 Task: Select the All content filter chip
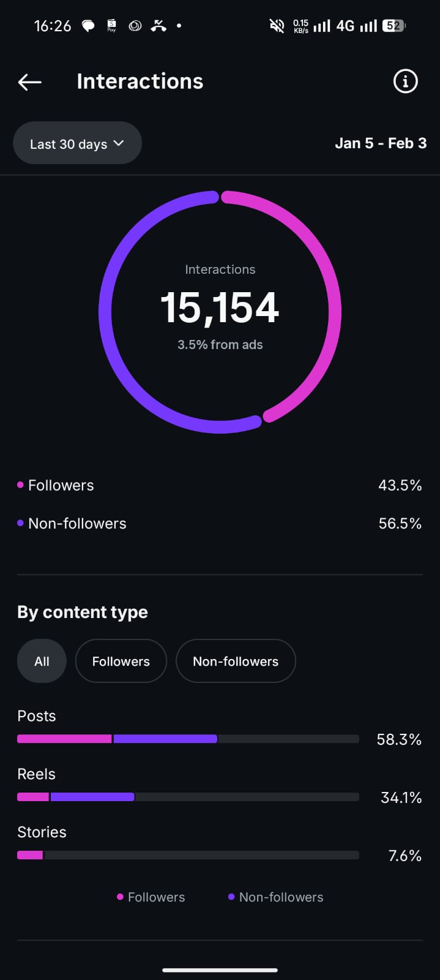coord(42,661)
